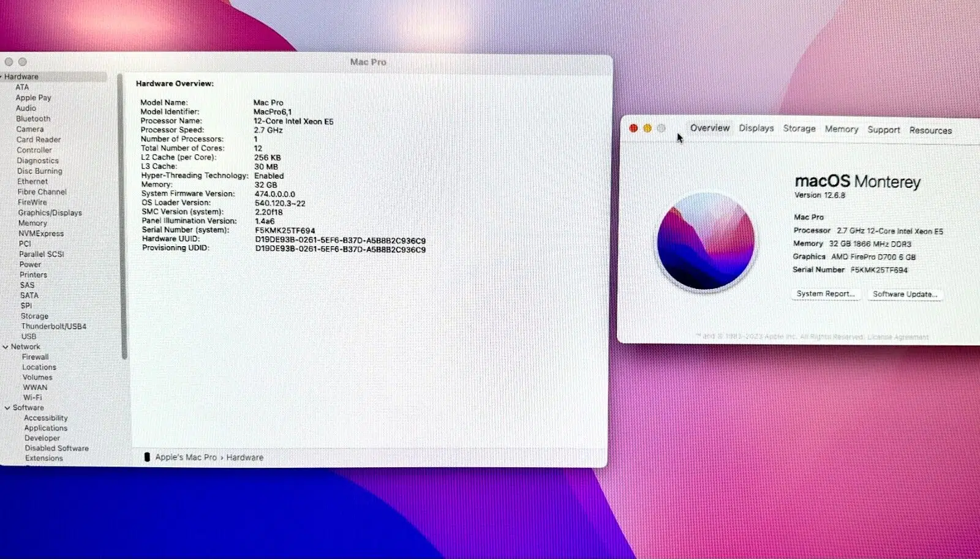Click the serial number in About This Mac
980x559 pixels.
pyautogui.click(x=879, y=270)
